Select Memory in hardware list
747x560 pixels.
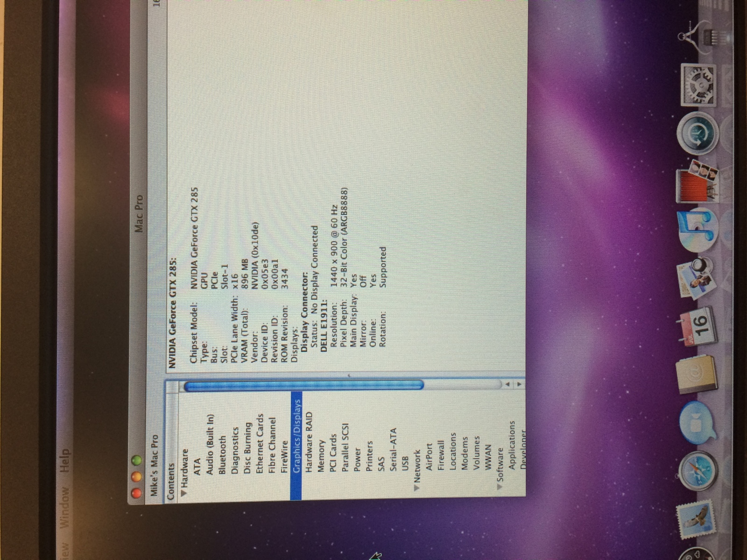tap(321, 456)
